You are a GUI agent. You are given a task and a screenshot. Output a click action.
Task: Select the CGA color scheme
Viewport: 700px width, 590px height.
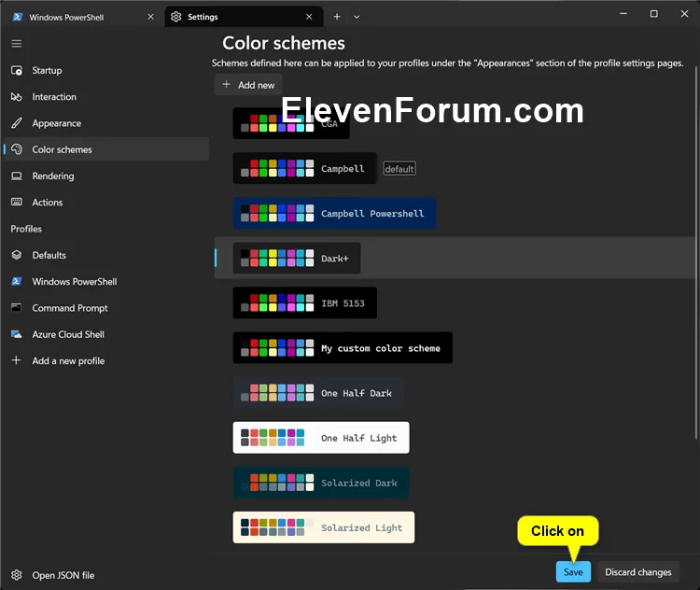pyautogui.click(x=291, y=123)
